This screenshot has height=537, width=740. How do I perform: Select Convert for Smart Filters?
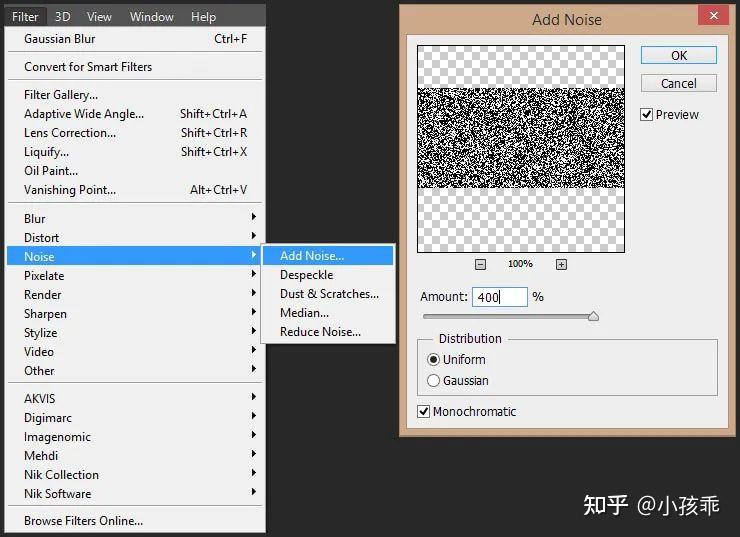click(135, 67)
